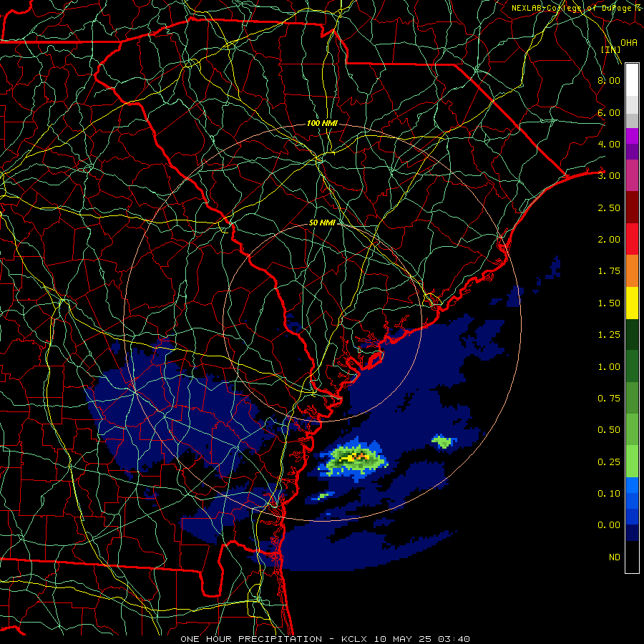Click the 0.10 legend value
644x644 pixels.
[609, 494]
